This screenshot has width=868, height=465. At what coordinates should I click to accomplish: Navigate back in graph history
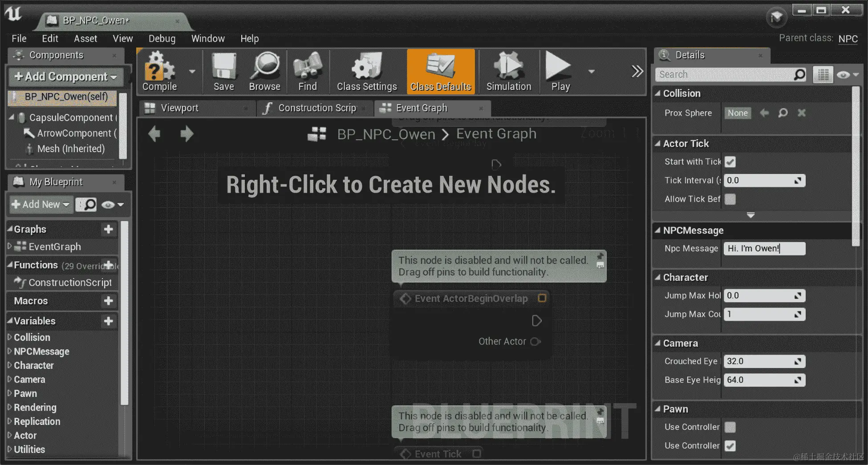154,133
